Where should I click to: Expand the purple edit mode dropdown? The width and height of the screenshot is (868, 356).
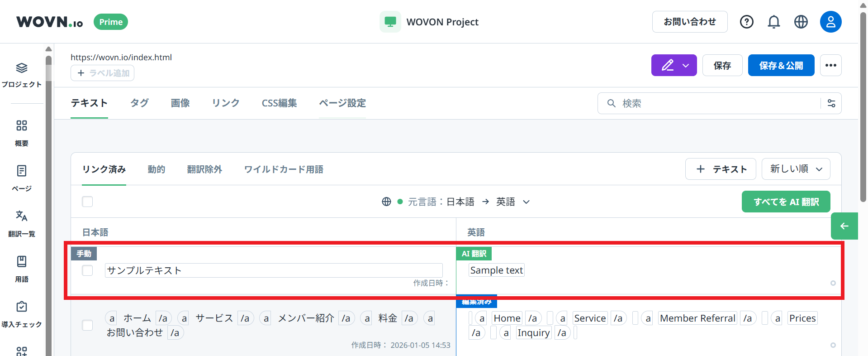click(x=674, y=65)
